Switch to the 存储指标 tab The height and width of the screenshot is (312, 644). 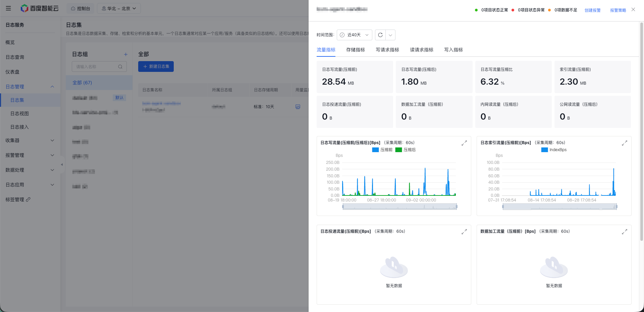coord(356,50)
